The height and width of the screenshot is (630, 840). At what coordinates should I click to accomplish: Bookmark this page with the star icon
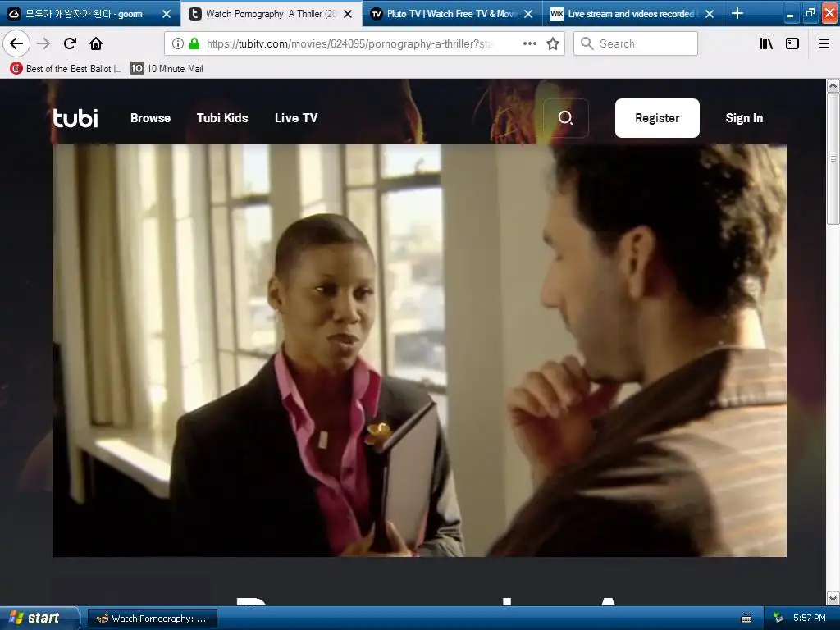[x=553, y=43]
